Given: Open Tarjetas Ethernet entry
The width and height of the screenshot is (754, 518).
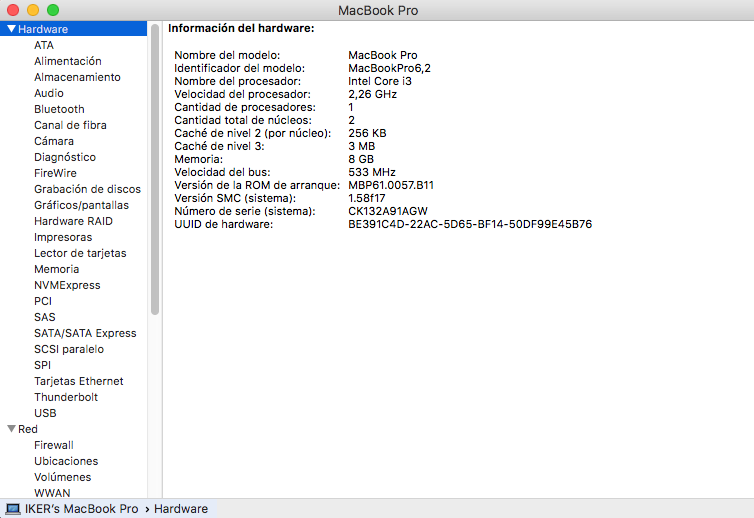Looking at the screenshot, I should click(x=78, y=381).
